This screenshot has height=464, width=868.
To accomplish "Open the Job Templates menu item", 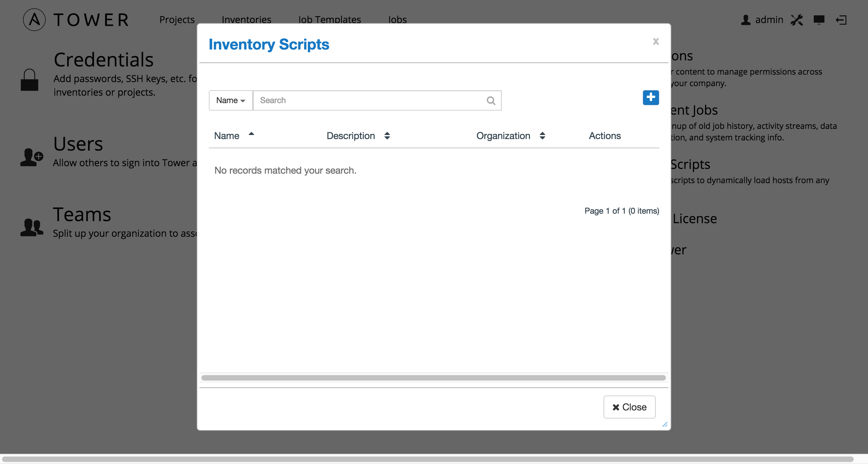I will tap(330, 20).
